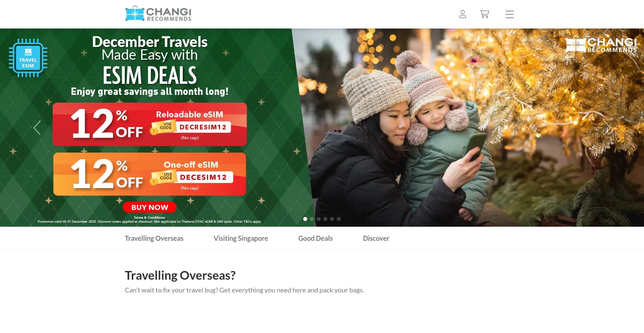Open the shopping cart icon
Screen dimensions: 644x333
coord(484,14)
